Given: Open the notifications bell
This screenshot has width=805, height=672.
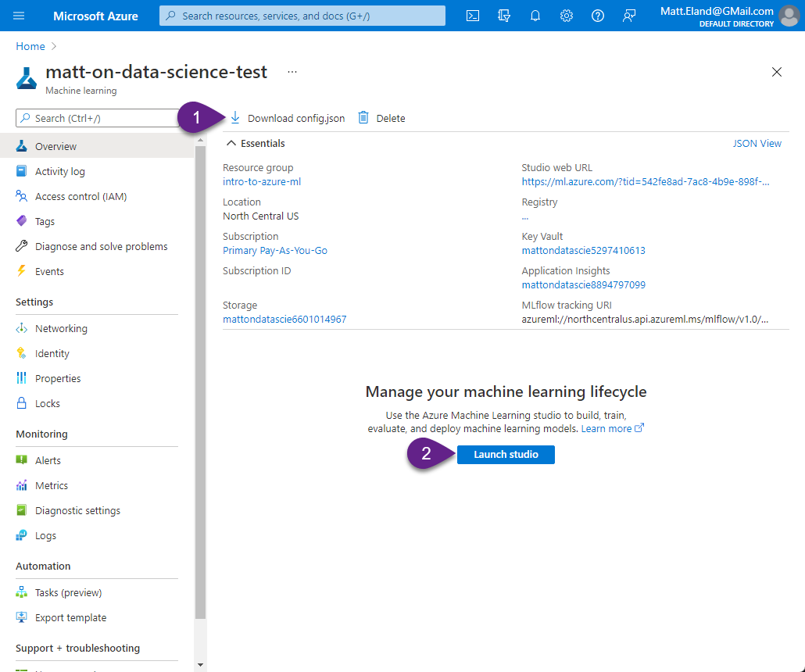Looking at the screenshot, I should click(x=535, y=16).
